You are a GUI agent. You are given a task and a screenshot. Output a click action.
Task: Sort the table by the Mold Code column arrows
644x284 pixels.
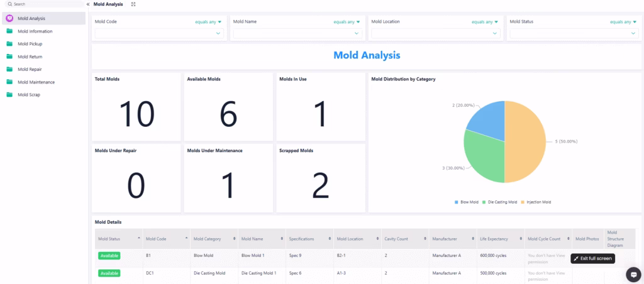(186, 239)
